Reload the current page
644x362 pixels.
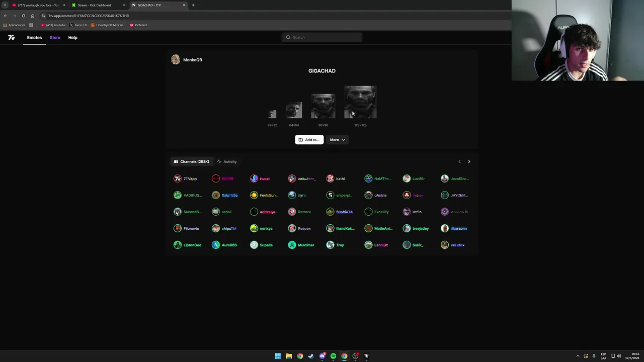[x=23, y=16]
